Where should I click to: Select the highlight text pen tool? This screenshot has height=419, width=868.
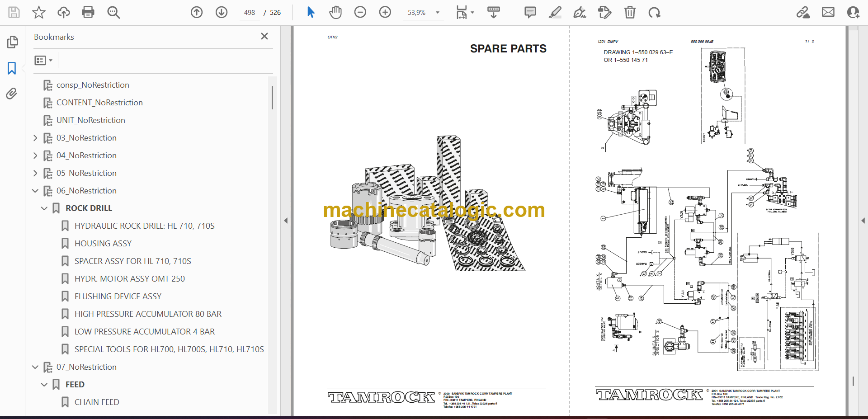[x=555, y=12]
